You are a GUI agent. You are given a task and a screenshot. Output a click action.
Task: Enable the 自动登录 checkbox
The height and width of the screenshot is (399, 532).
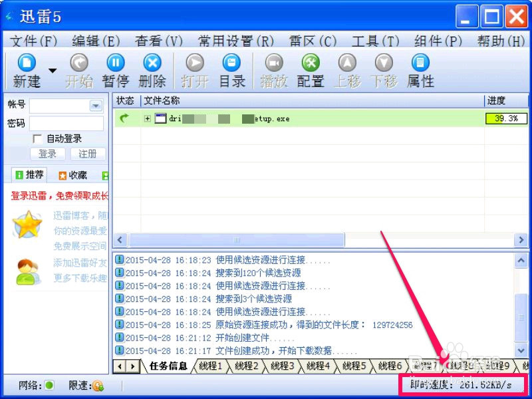coord(37,138)
